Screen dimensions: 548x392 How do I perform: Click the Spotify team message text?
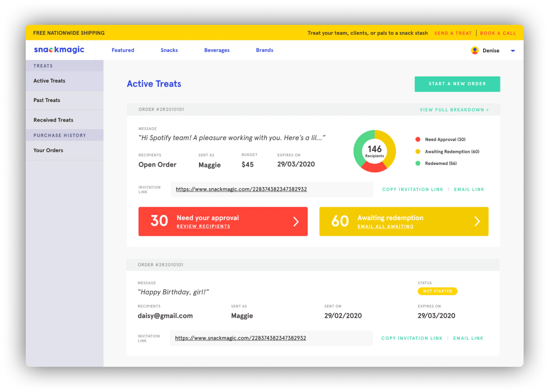(232, 138)
